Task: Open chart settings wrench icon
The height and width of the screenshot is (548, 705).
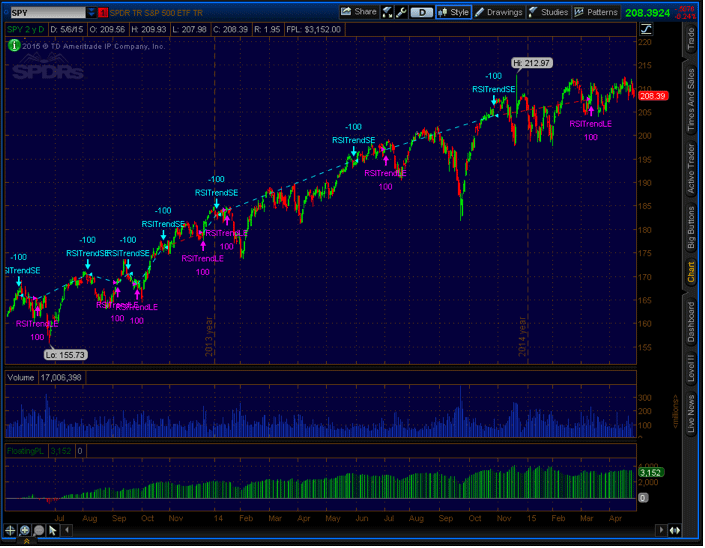Action: click(x=401, y=13)
